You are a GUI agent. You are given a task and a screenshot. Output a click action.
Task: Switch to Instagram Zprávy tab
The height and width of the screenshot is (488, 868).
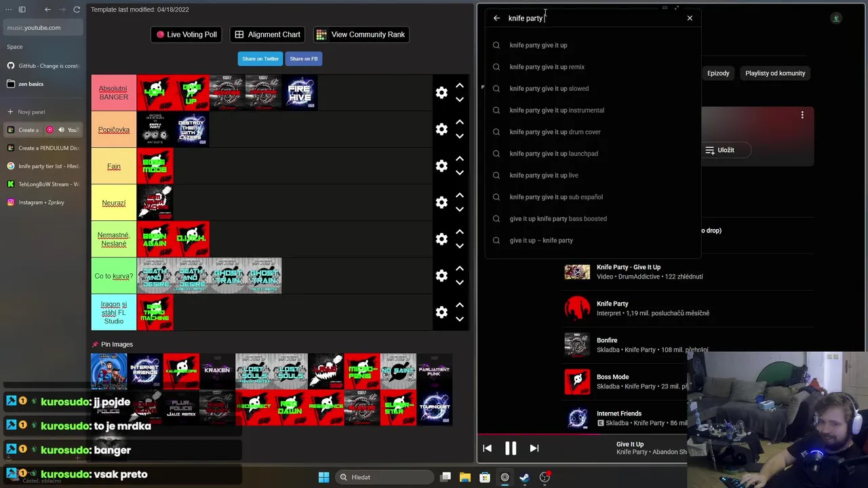[x=43, y=203]
